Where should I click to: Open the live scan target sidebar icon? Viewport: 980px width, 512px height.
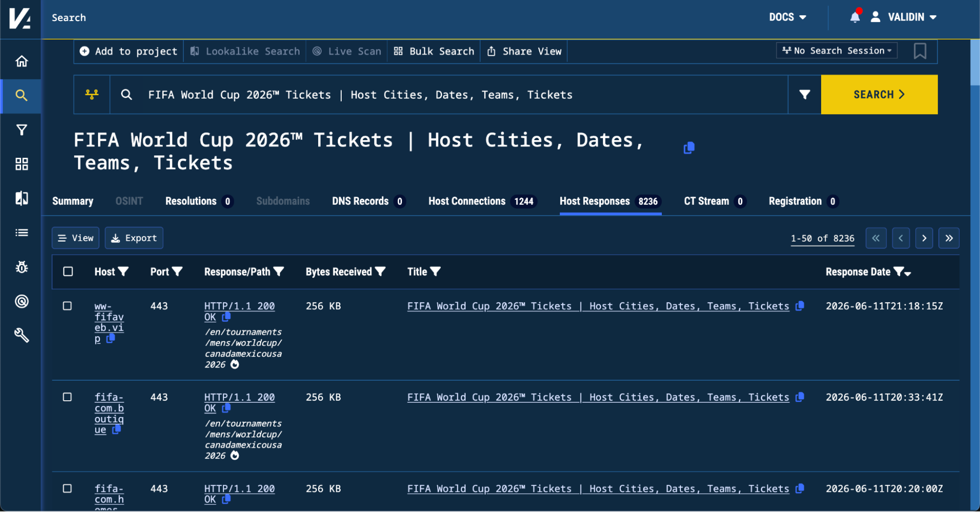(x=21, y=301)
